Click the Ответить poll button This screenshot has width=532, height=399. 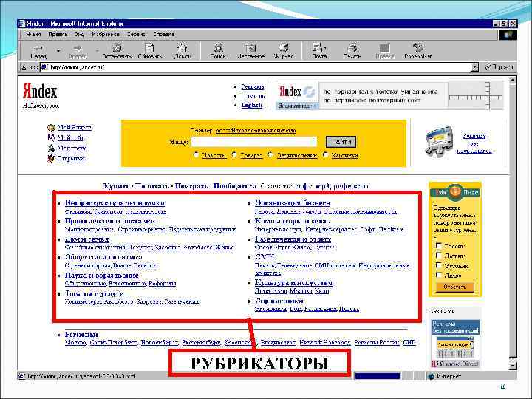455,287
